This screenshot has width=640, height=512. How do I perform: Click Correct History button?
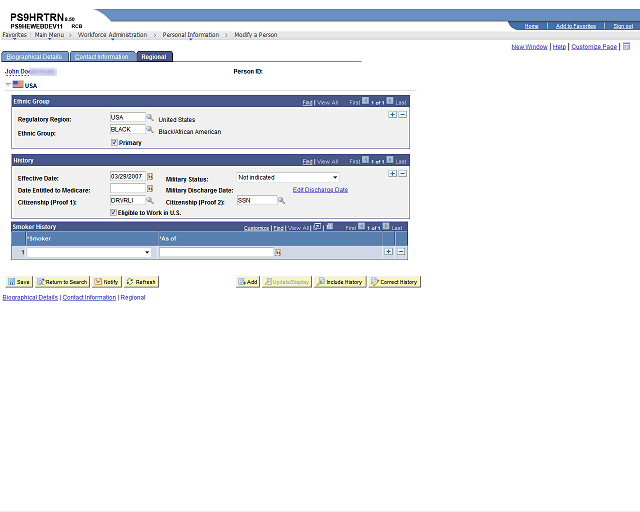point(394,282)
